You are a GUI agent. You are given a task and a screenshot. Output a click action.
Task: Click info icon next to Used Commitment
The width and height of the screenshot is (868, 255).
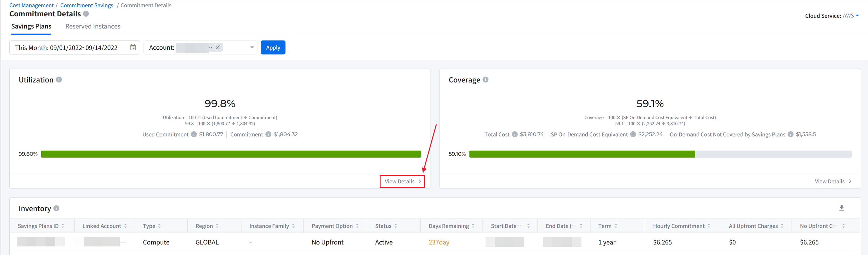(194, 134)
